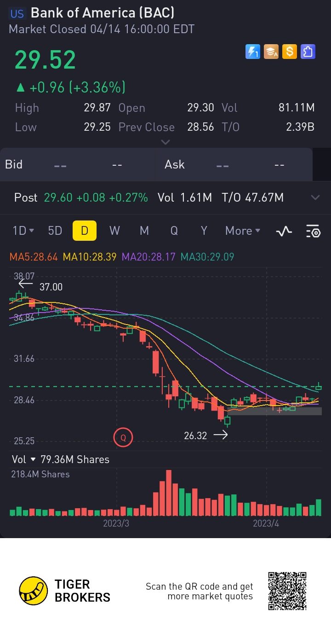This screenshot has width=331, height=644.
Task: Tap the purple puzzle-piece icon
Action: [308, 52]
